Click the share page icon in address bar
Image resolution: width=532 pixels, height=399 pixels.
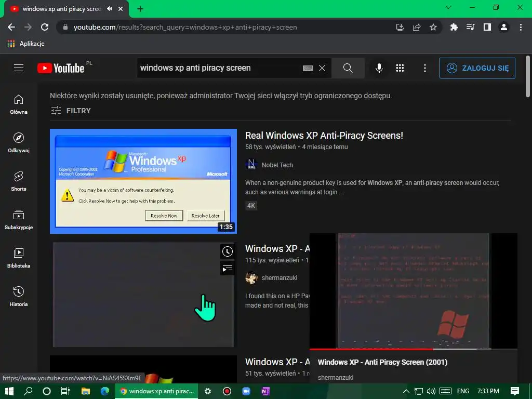(x=417, y=27)
